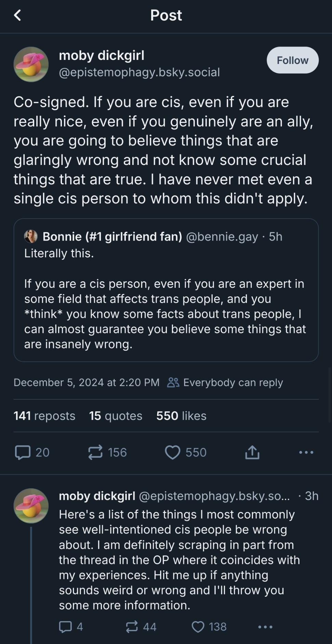Repost the reply with 44 reposts
Viewport: 332px width, 644px height.
click(132, 627)
